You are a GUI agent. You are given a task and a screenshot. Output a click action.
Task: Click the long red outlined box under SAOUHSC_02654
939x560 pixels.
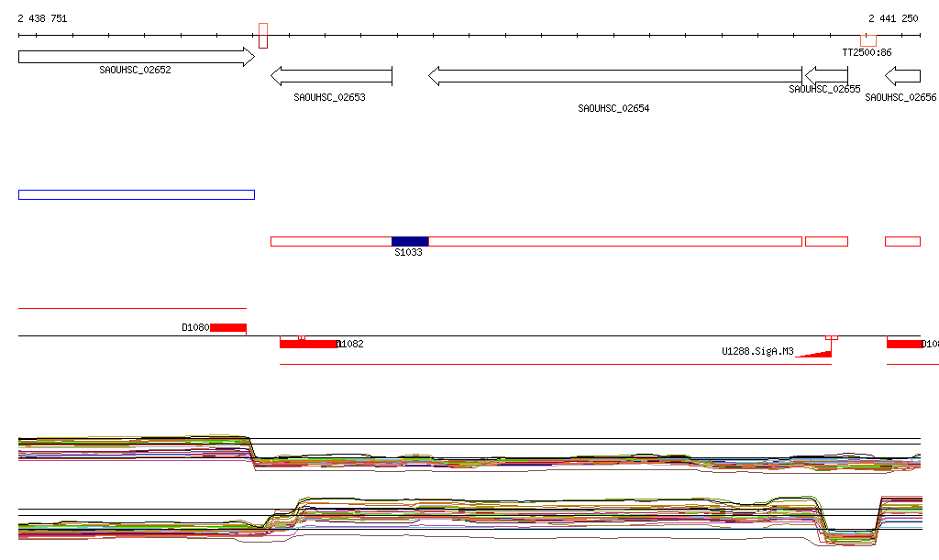615,242
